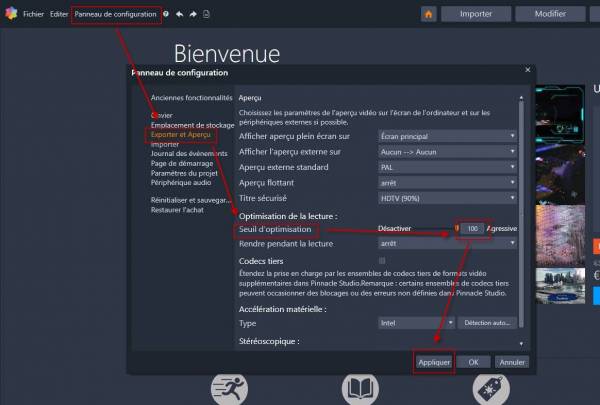Screen dimensions: 600x405
Task: Click the Home icon button
Action: click(x=429, y=15)
